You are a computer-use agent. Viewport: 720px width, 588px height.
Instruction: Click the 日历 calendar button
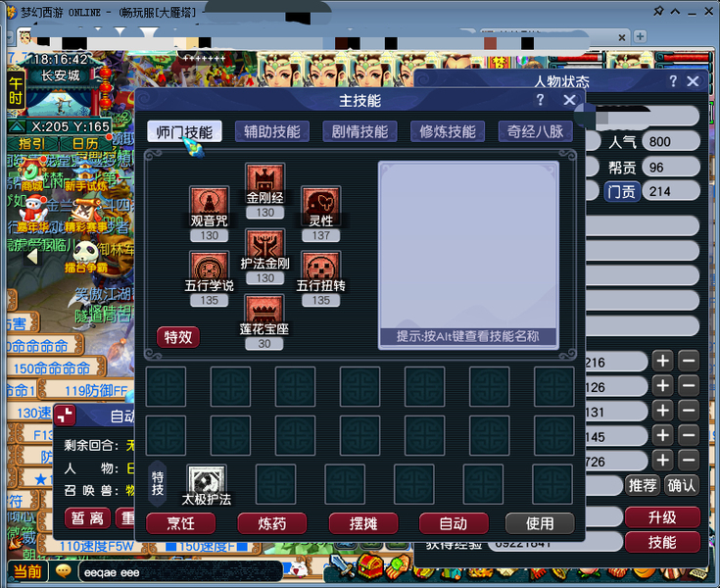pos(85,144)
